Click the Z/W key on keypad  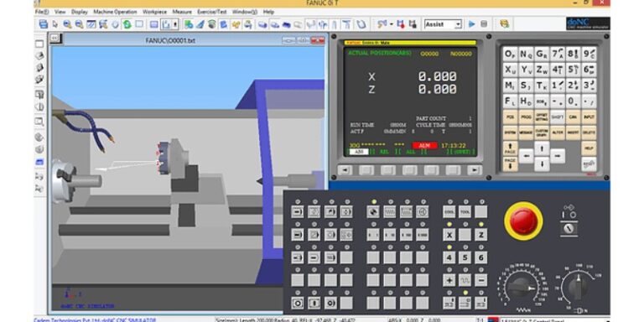pyautogui.click(x=542, y=70)
